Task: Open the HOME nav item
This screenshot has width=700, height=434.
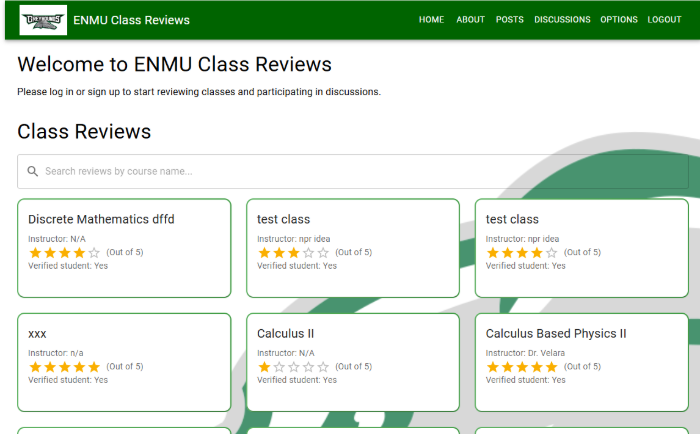Action: (x=431, y=20)
